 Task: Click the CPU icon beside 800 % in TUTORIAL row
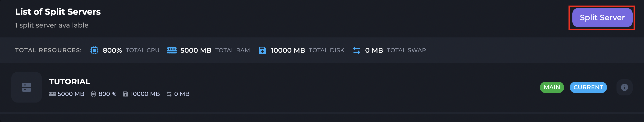click(93, 94)
